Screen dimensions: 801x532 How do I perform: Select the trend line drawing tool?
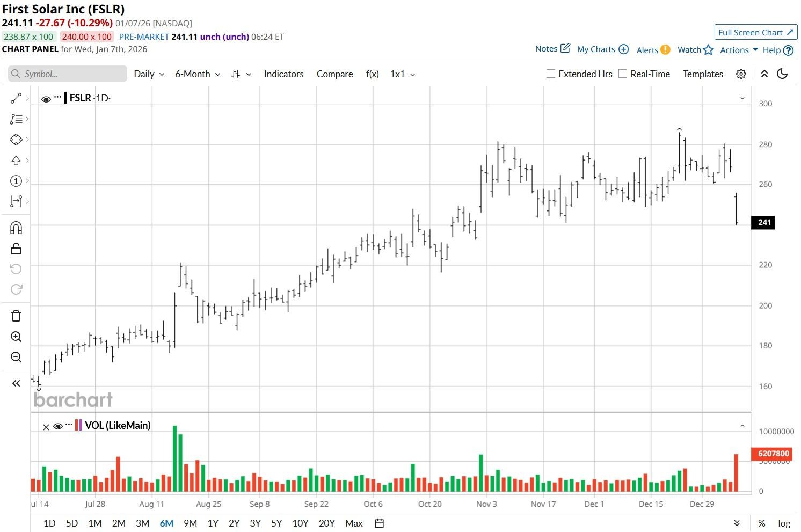16,98
